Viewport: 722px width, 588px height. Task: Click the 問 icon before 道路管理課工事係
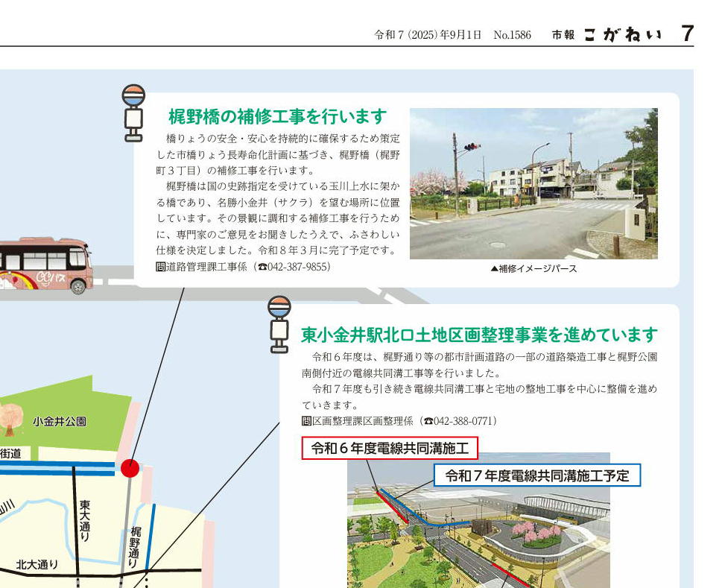[x=160, y=266]
